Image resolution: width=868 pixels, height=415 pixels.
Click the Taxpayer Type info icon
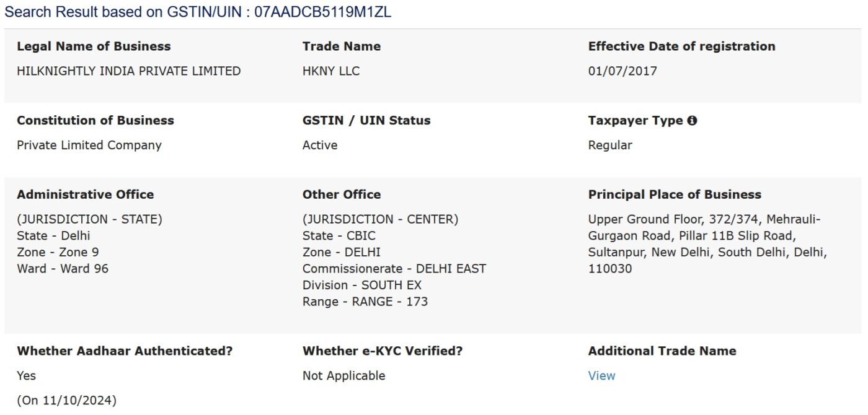pyautogui.click(x=692, y=121)
